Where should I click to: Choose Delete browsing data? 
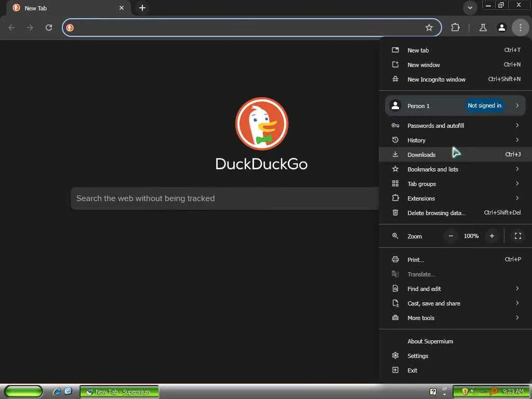(x=455, y=213)
